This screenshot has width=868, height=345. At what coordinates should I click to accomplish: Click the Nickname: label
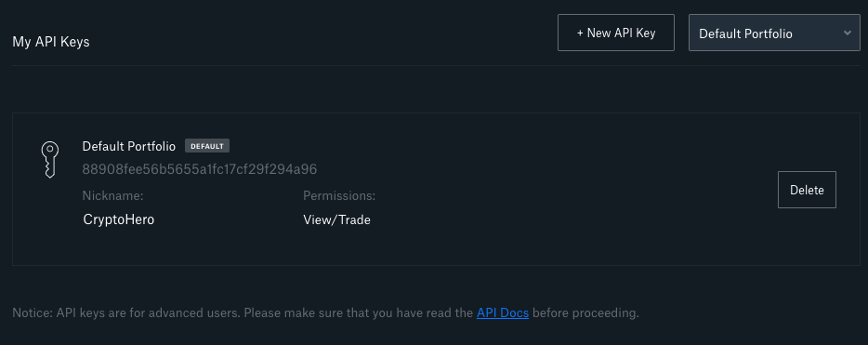(x=112, y=195)
